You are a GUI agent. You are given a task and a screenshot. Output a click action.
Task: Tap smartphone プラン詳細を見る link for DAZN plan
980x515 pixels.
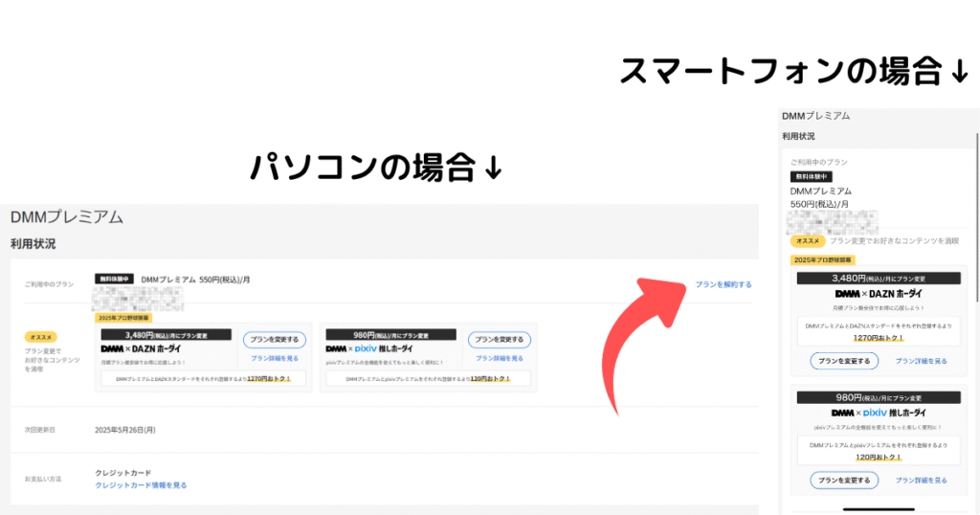click(921, 361)
